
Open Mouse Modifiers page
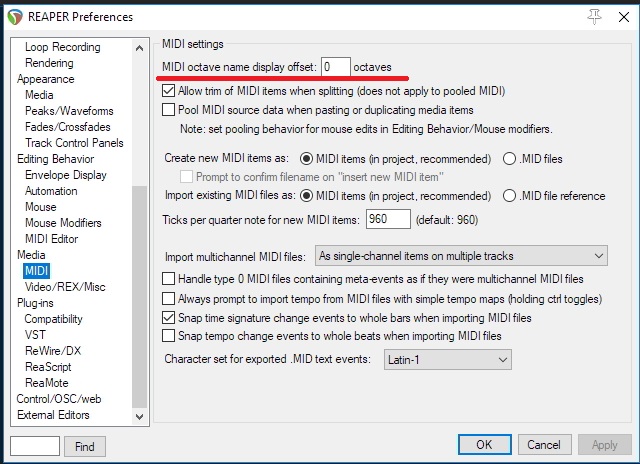pos(63,223)
